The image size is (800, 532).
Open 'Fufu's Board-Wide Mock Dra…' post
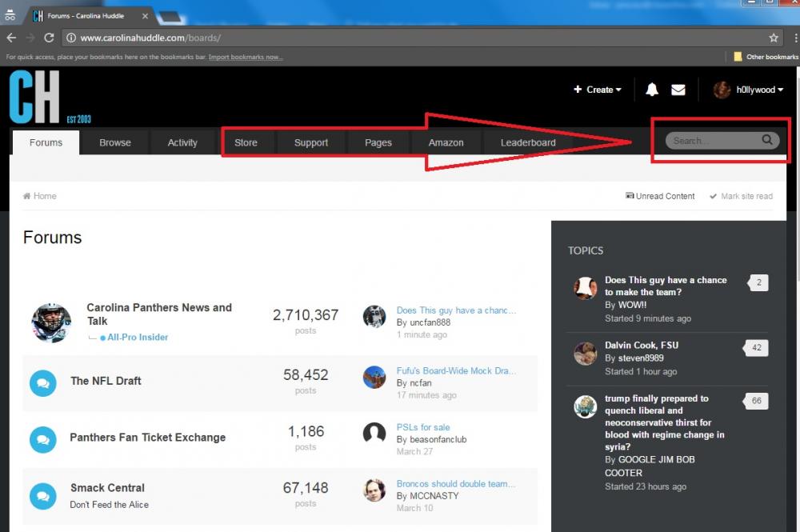point(456,371)
